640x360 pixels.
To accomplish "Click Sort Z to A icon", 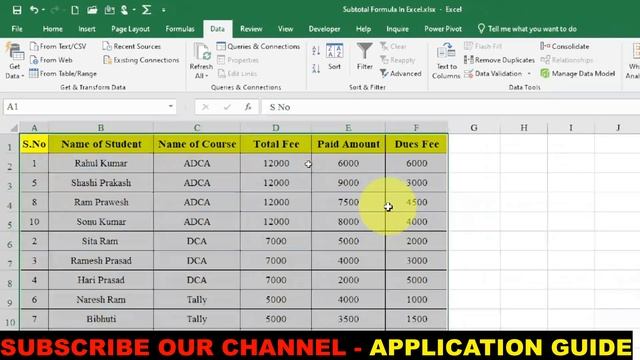I will [316, 68].
